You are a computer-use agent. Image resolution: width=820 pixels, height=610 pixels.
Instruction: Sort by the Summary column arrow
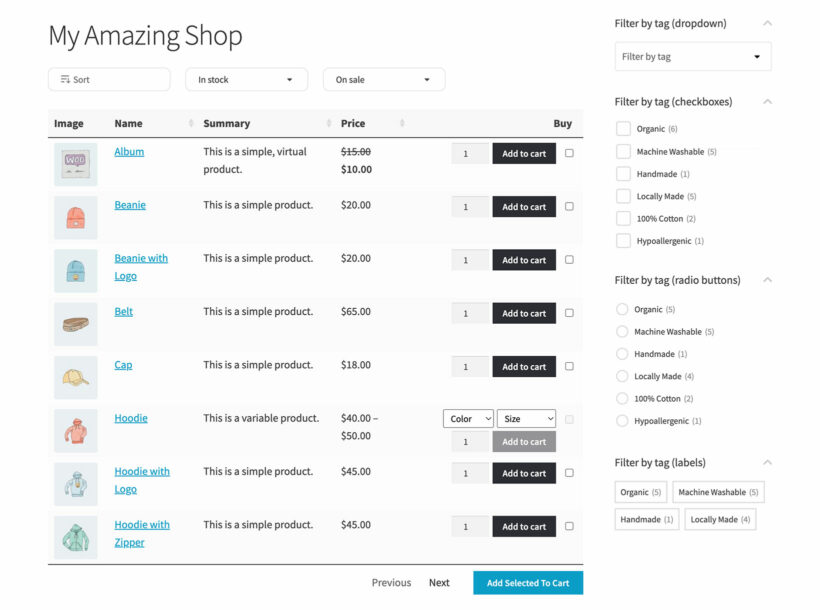328,123
